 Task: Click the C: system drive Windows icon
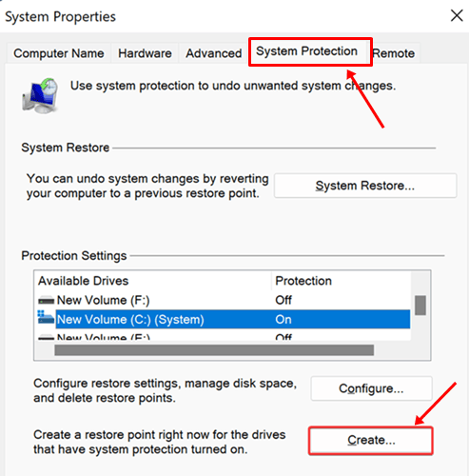coord(46,317)
